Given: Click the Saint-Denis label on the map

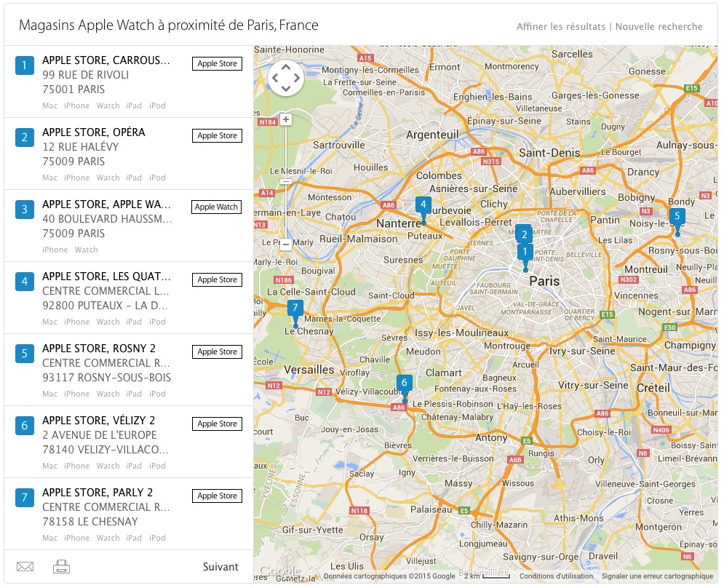Looking at the screenshot, I should (549, 153).
